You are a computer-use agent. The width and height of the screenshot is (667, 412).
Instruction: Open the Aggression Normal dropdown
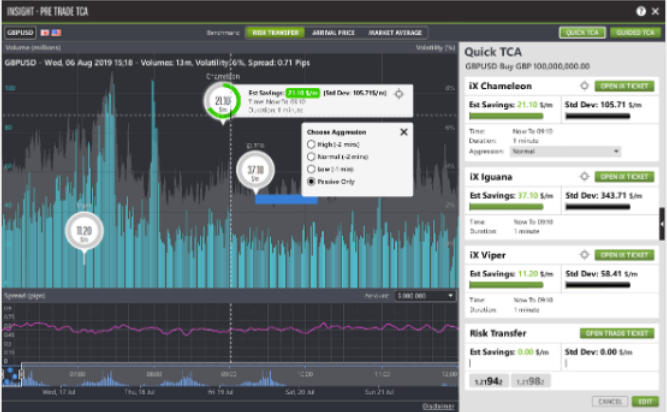[x=565, y=151]
